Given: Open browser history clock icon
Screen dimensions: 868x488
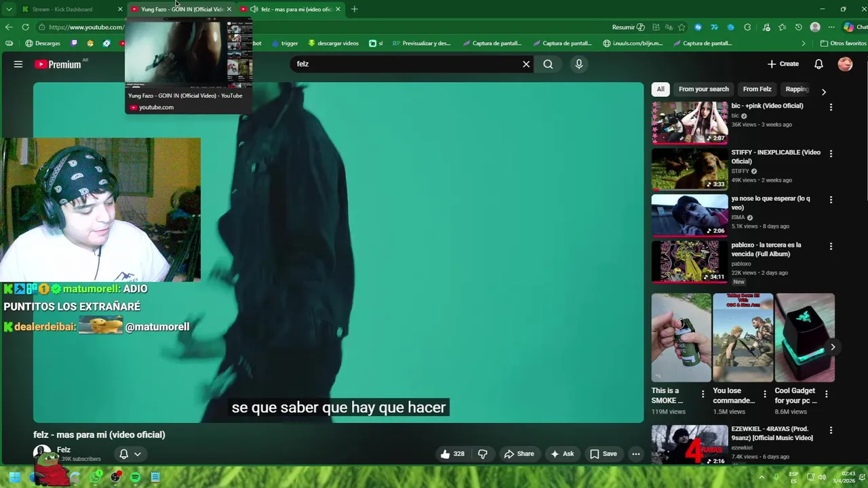Looking at the screenshot, I should click(x=798, y=27).
